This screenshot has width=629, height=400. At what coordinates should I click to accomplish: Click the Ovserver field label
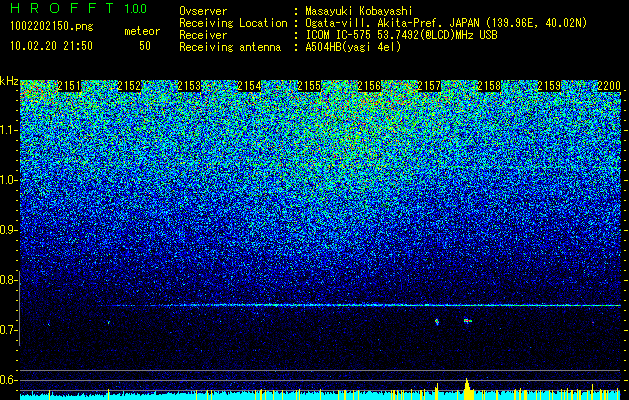click(x=203, y=11)
